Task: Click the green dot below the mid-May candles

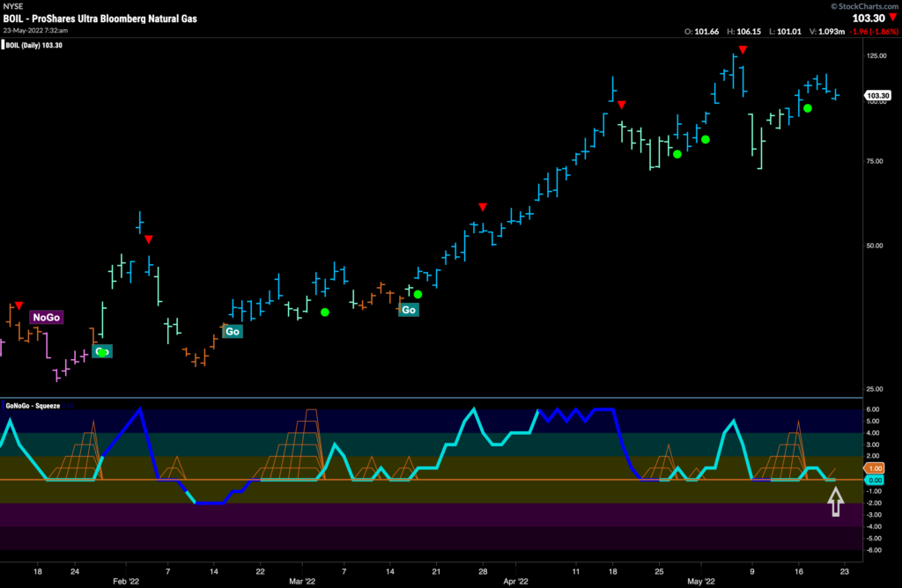Action: (808, 108)
